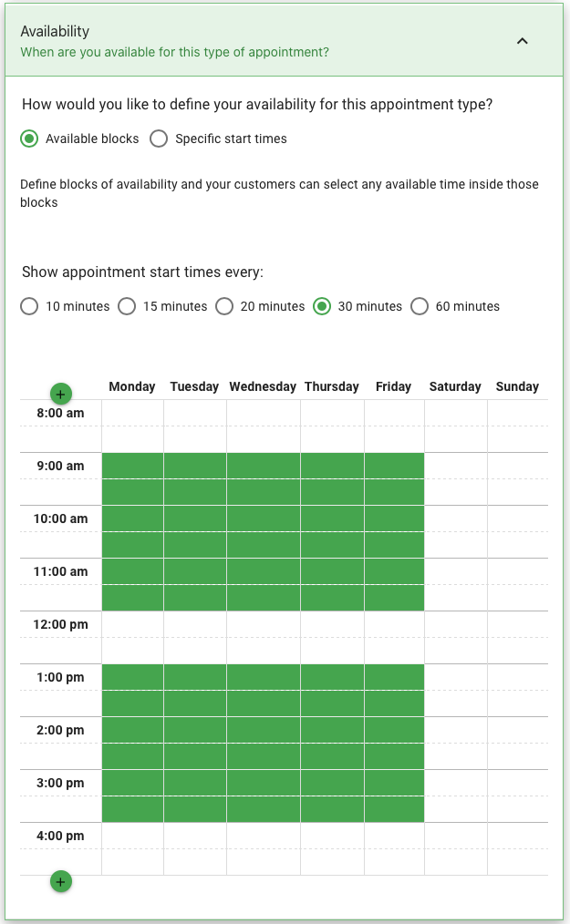Choose the 10 minutes interval
Image resolution: width=570 pixels, height=924 pixels.
coord(29,306)
